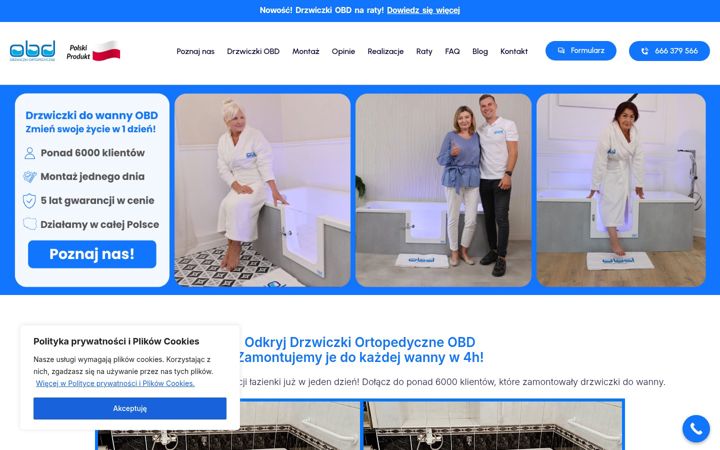Click 5 lat gwarancji w cenie text
This screenshot has width=720, height=450.
(97, 201)
